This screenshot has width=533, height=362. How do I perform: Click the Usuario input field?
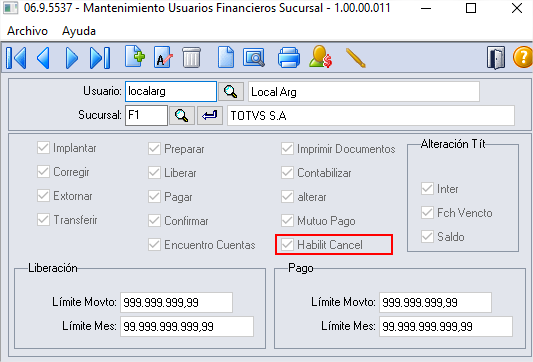[171, 91]
